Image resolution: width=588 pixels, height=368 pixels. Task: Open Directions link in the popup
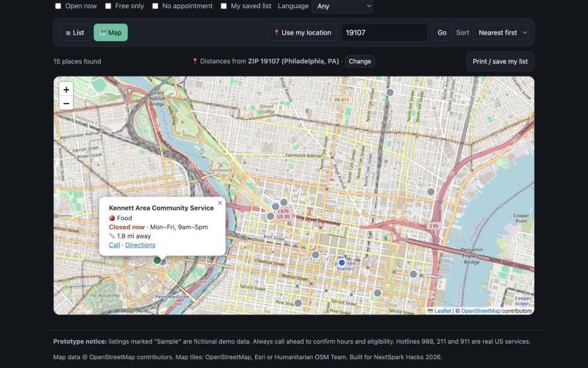(140, 245)
